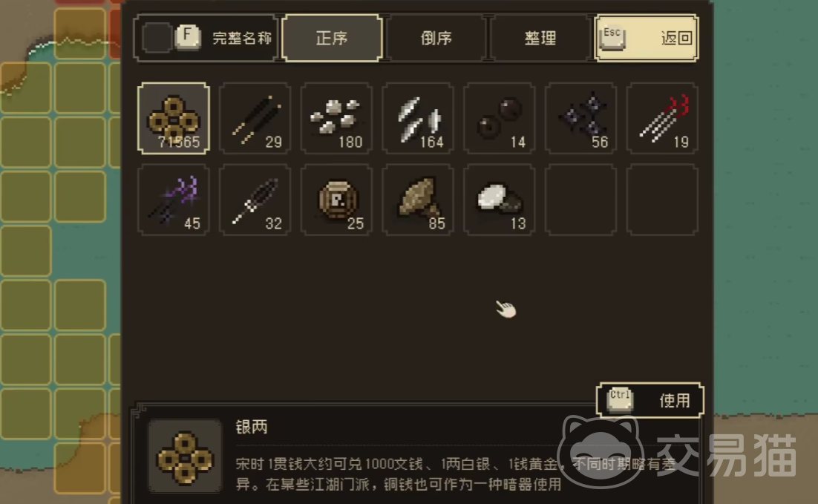
Task: Click the 使用 use button
Action: [x=650, y=400]
